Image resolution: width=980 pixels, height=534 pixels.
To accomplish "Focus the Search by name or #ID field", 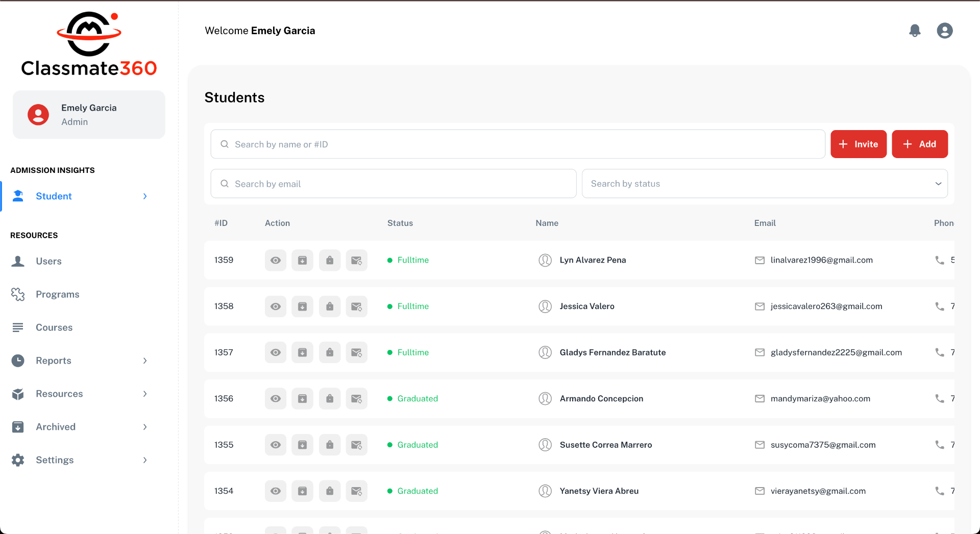I will pyautogui.click(x=518, y=144).
